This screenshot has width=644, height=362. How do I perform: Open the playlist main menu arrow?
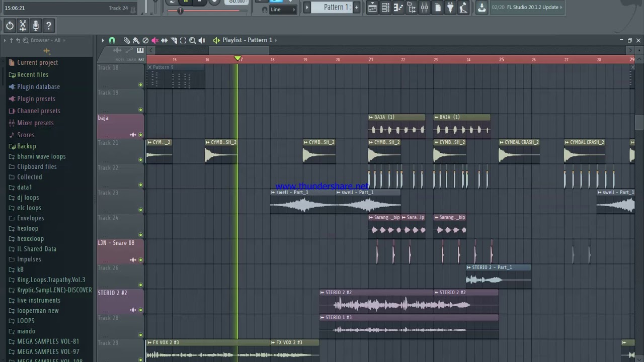tap(103, 40)
